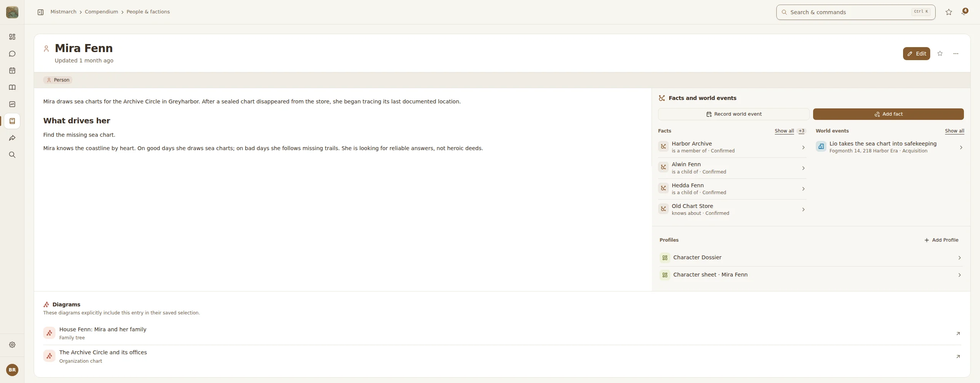Click The Archive Circle and its offices
Viewport: 980px width, 383px height.
tap(103, 352)
